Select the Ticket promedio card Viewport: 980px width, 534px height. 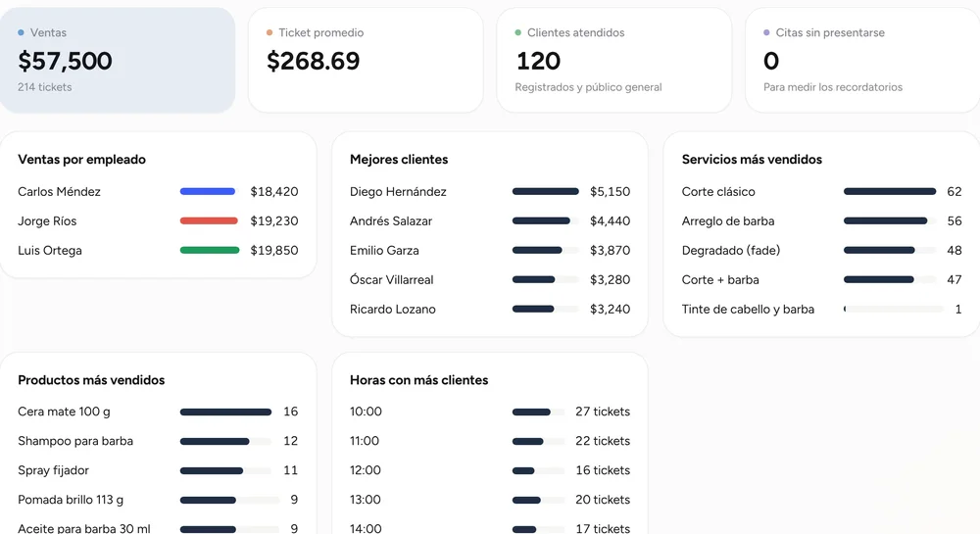366,60
